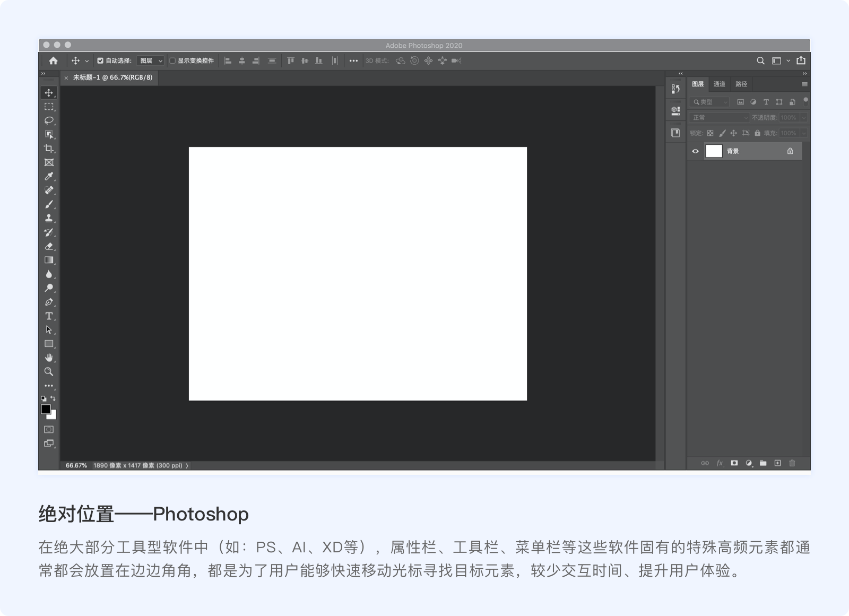Hide the 背景 layer with eye icon

[x=695, y=151]
